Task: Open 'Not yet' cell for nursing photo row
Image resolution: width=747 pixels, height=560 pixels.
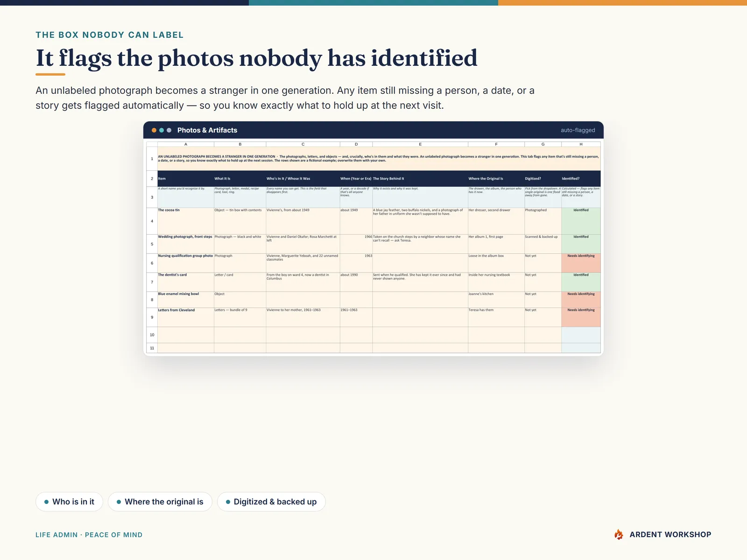Action: pyautogui.click(x=543, y=263)
